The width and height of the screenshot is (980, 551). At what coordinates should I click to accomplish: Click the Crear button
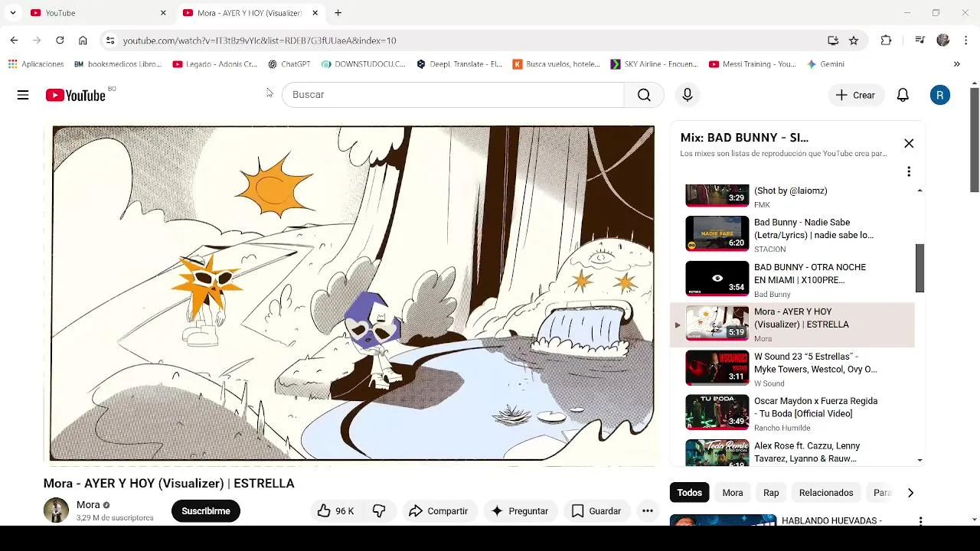coord(855,95)
